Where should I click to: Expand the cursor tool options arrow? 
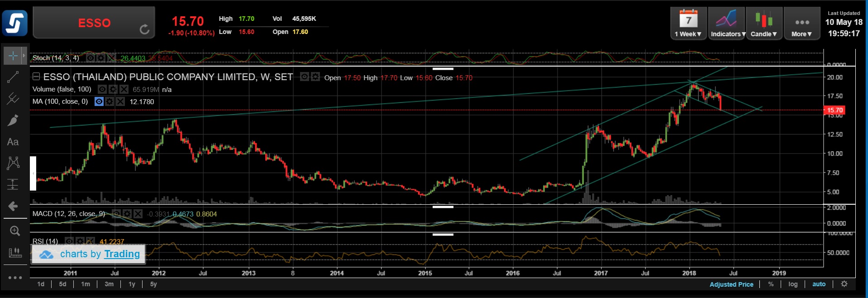coord(24,56)
